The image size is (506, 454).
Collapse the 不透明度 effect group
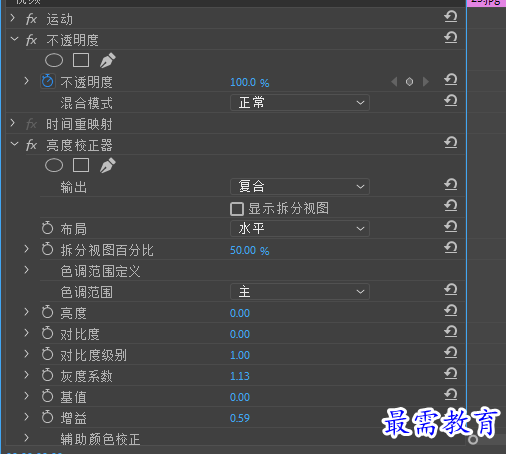pyautogui.click(x=14, y=39)
